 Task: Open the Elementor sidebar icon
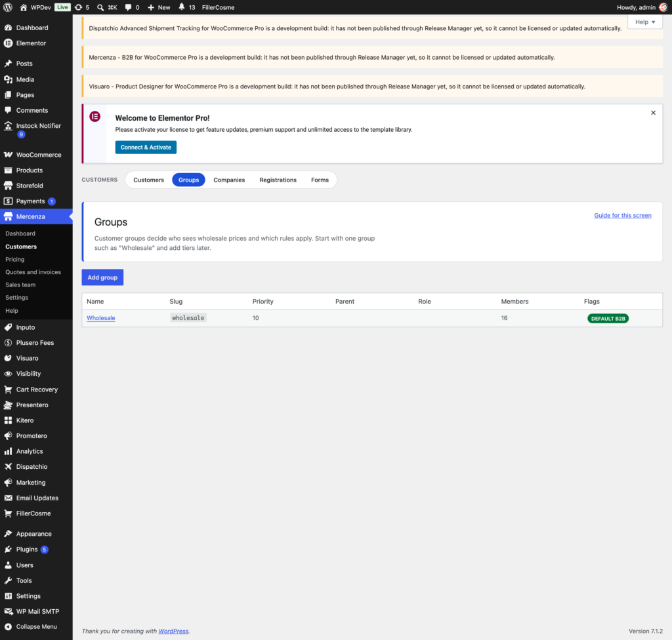click(x=8, y=43)
